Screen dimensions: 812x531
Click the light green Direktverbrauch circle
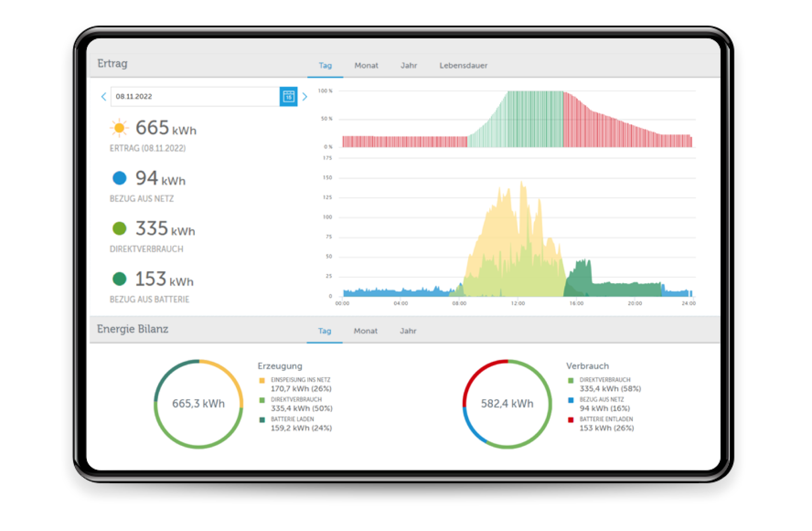point(119,228)
